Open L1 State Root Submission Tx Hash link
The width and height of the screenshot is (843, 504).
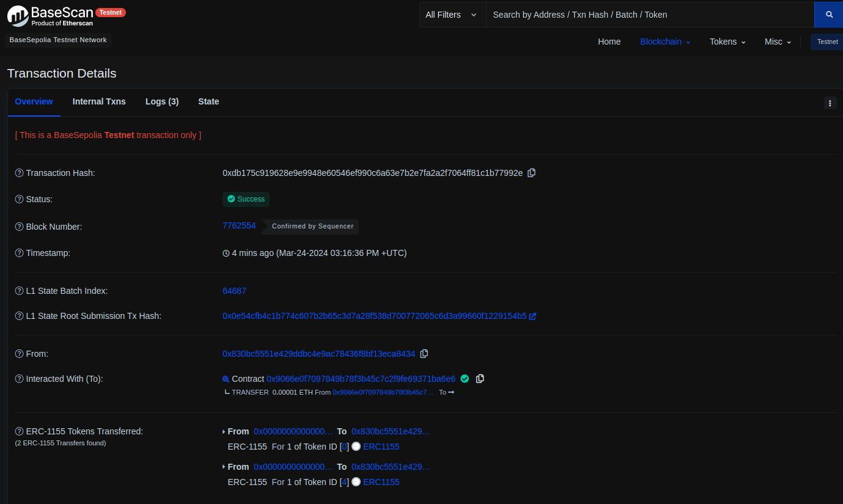click(x=374, y=316)
